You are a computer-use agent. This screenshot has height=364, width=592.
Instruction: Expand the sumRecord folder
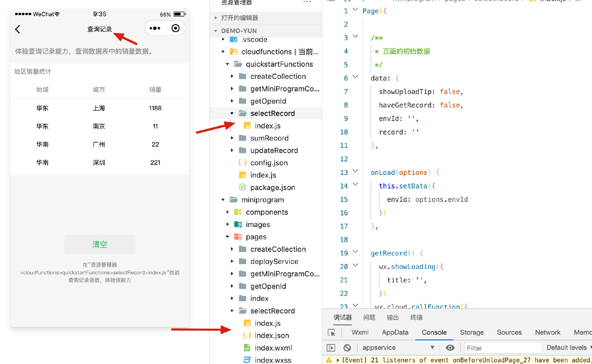click(x=232, y=138)
